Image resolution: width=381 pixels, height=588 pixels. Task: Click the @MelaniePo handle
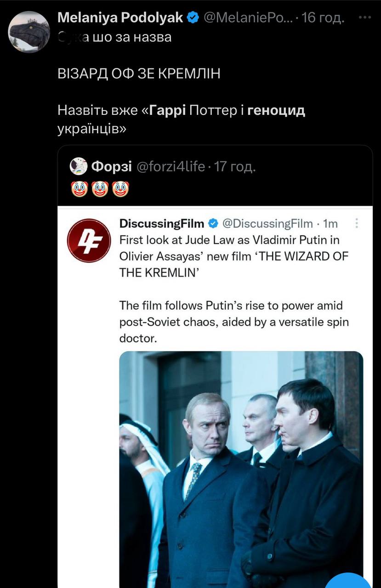(246, 18)
